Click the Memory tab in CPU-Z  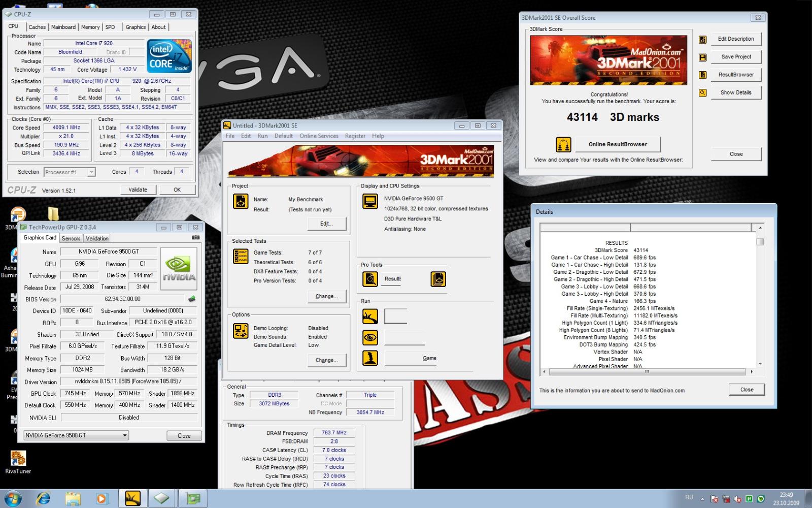[x=90, y=27]
